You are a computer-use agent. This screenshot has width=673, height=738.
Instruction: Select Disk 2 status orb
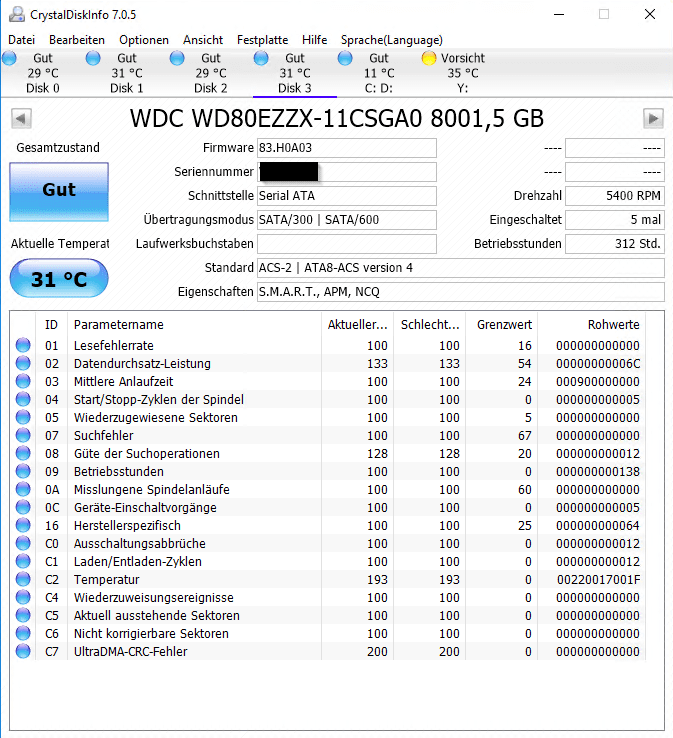pos(177,58)
